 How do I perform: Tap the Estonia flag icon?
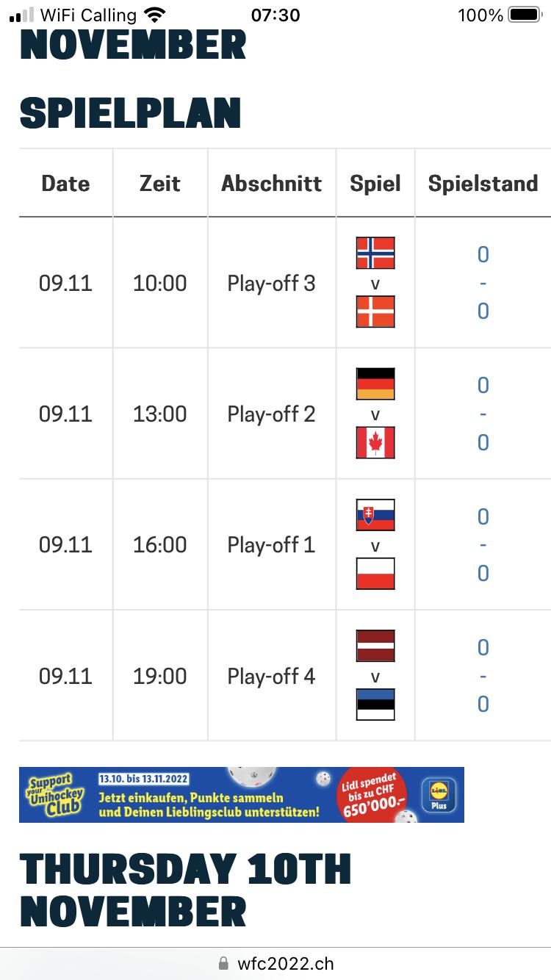(x=375, y=705)
